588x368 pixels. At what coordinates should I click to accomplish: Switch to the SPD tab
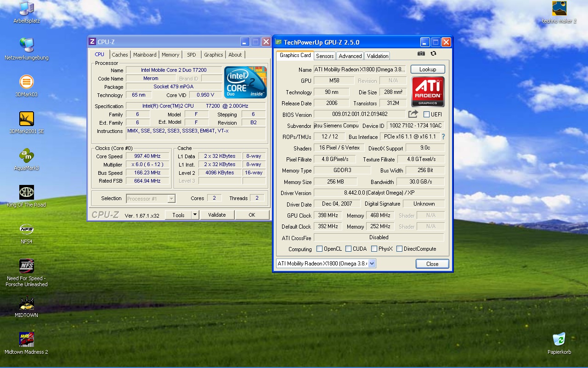[x=192, y=55]
